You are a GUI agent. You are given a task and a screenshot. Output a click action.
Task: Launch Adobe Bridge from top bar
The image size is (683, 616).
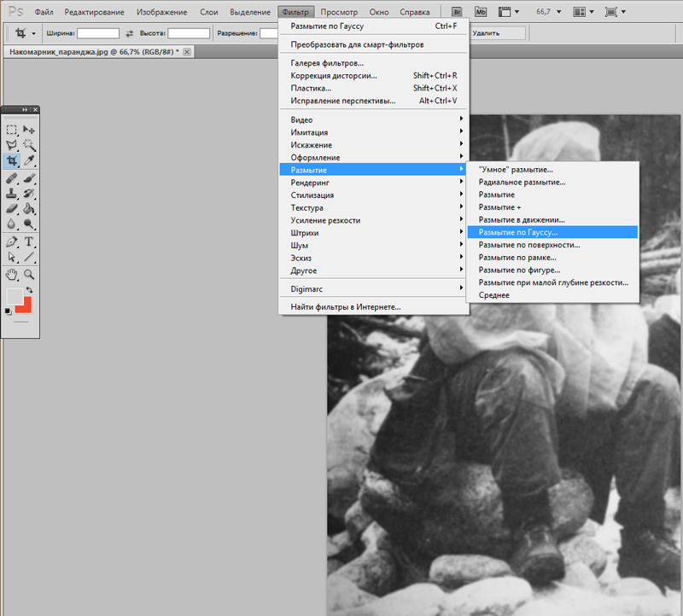point(457,12)
